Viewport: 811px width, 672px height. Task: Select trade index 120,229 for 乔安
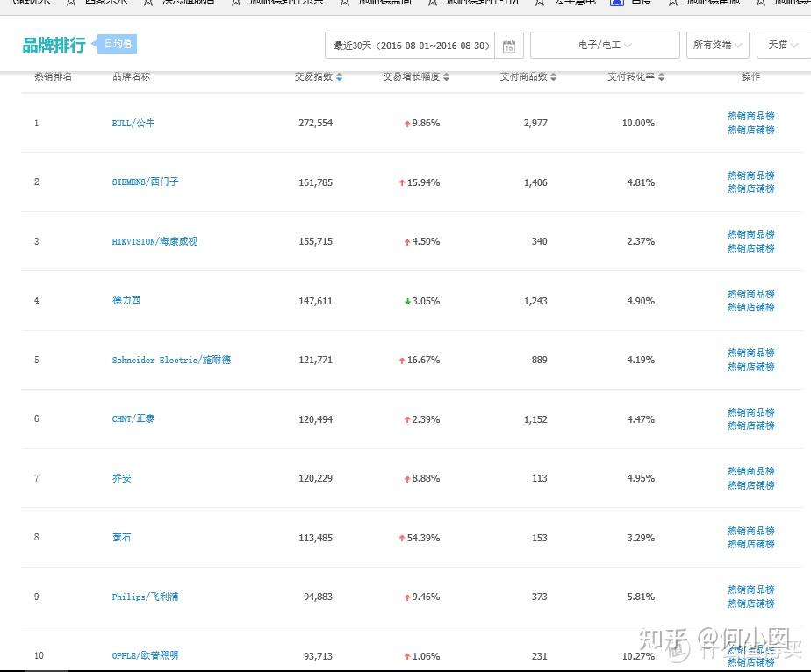click(315, 478)
